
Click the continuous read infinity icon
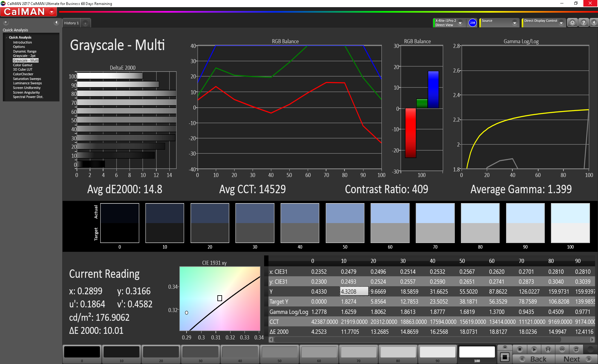pos(562,349)
